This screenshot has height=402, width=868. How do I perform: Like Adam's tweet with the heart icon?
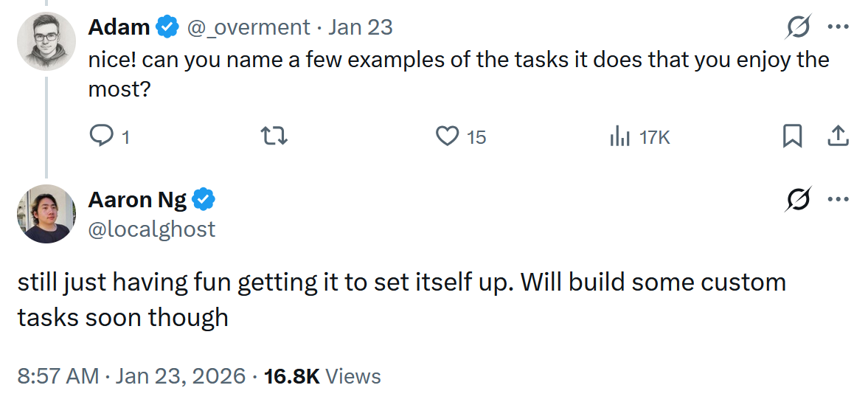point(448,136)
